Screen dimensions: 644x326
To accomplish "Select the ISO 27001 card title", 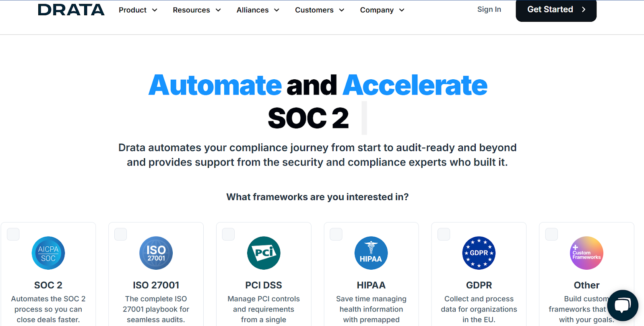I will click(x=156, y=285).
